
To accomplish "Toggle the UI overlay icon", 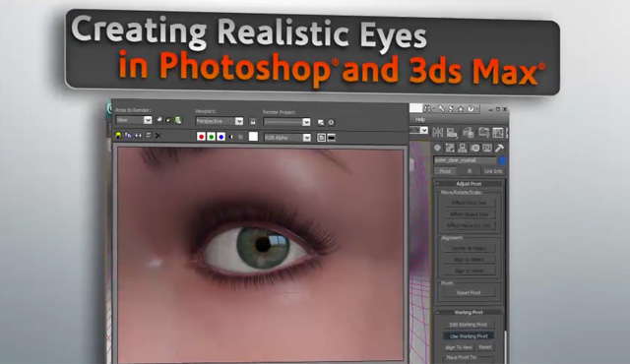I will 322,138.
